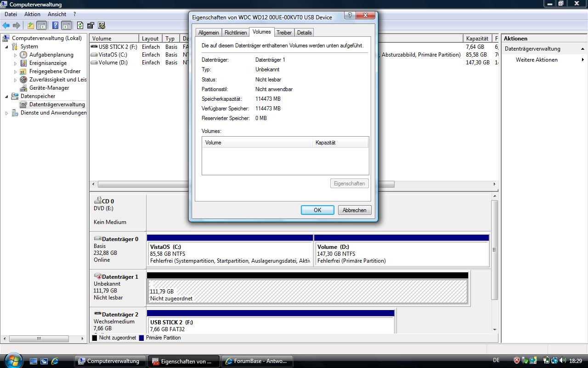Click the CD 0 drive label
588x368 pixels.
118,212
